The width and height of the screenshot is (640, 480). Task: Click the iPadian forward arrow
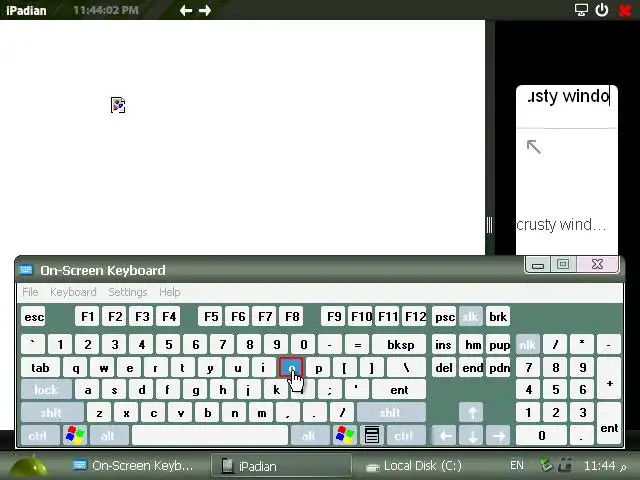coord(205,10)
